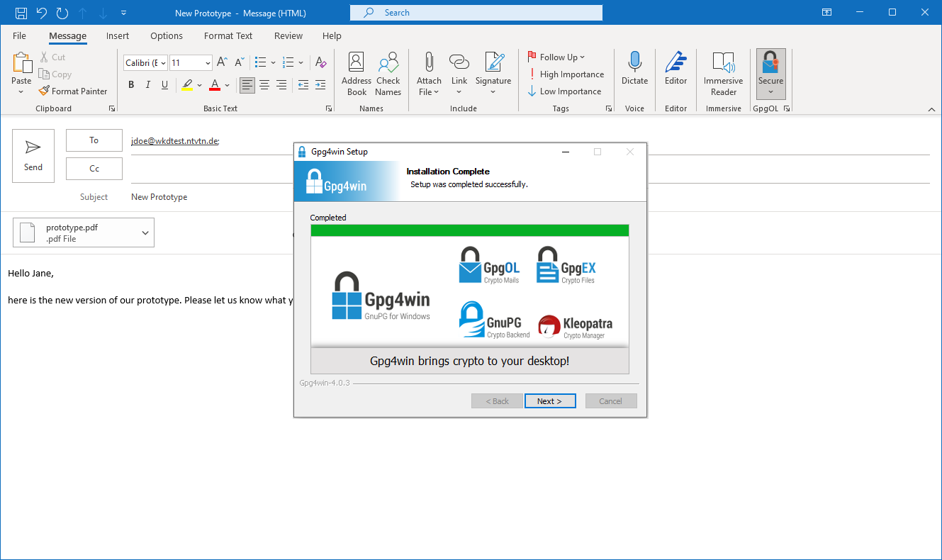Undo the last action in quick access toolbar
The width and height of the screenshot is (942, 560).
[42, 13]
